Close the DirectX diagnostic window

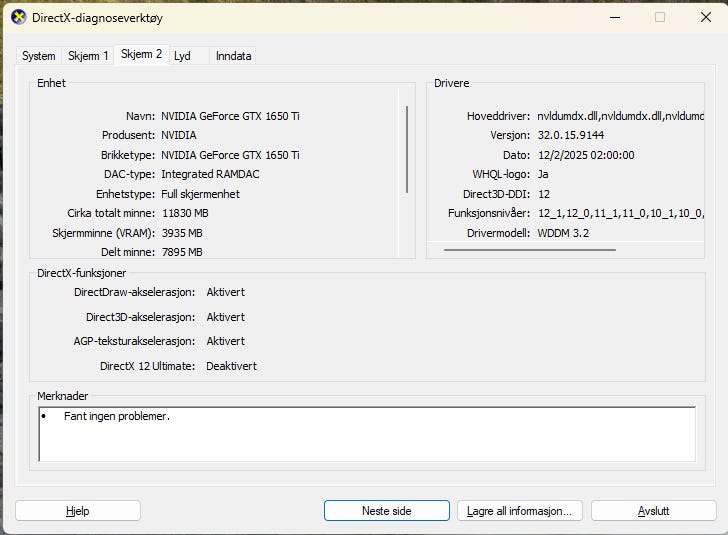point(706,18)
